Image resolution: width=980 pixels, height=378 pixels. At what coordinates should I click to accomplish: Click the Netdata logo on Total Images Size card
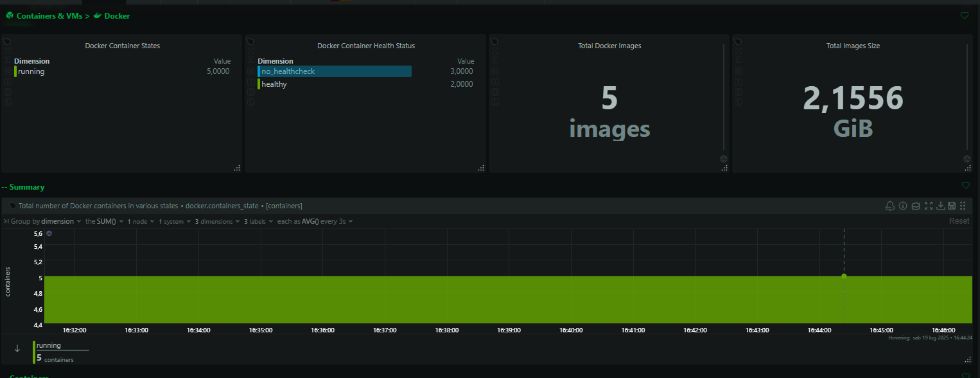(x=739, y=42)
